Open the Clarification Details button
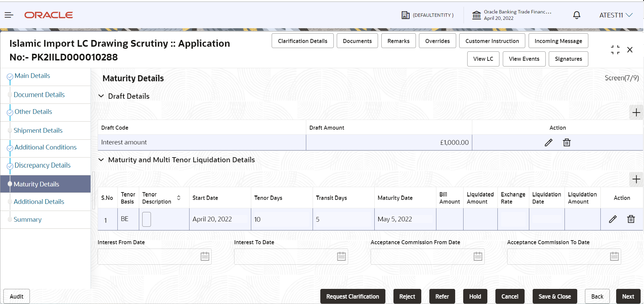 pos(303,41)
